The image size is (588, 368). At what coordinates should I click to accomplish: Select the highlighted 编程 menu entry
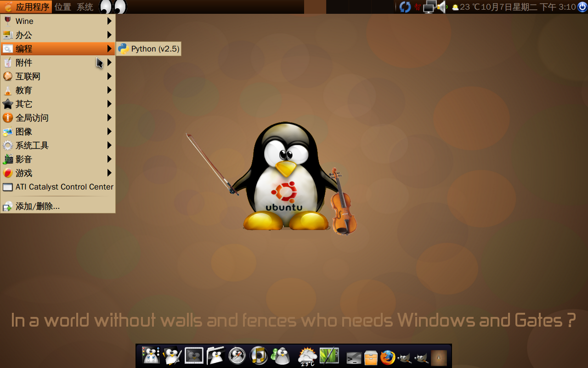[58, 49]
